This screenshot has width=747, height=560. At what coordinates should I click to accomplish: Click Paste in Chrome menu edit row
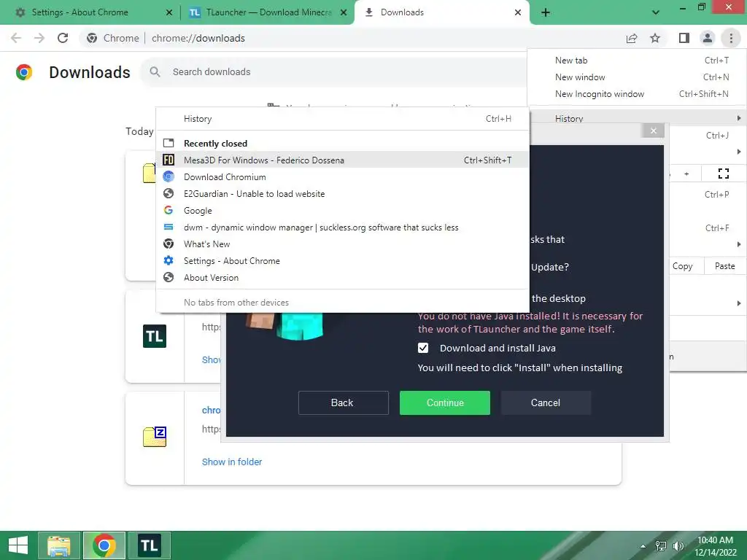[725, 266]
